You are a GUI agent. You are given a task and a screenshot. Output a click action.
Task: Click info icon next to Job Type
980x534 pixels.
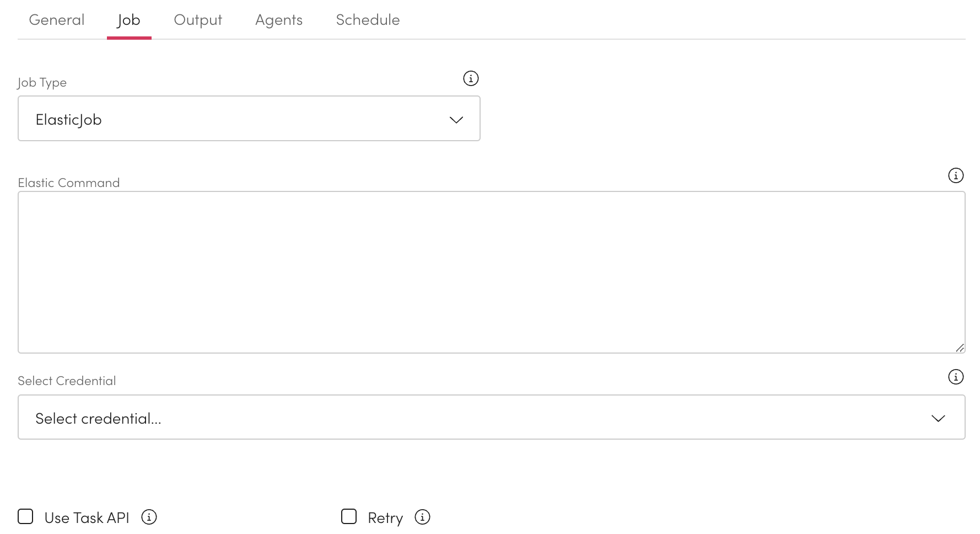pyautogui.click(x=471, y=78)
